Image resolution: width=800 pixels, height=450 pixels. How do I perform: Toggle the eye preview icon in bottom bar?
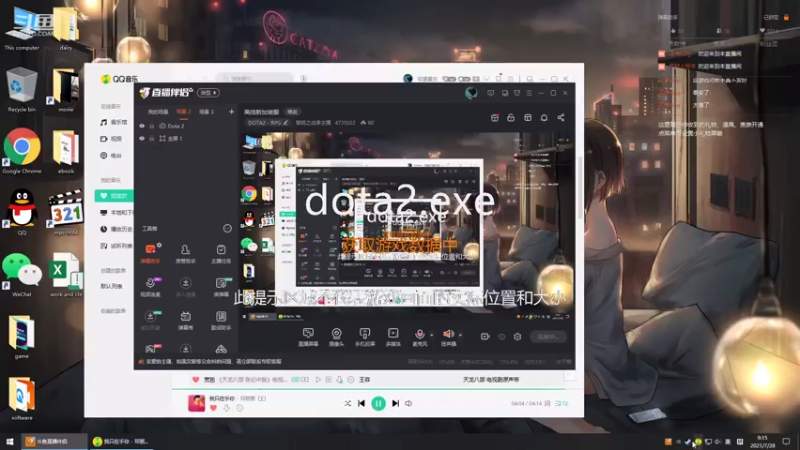[502, 337]
